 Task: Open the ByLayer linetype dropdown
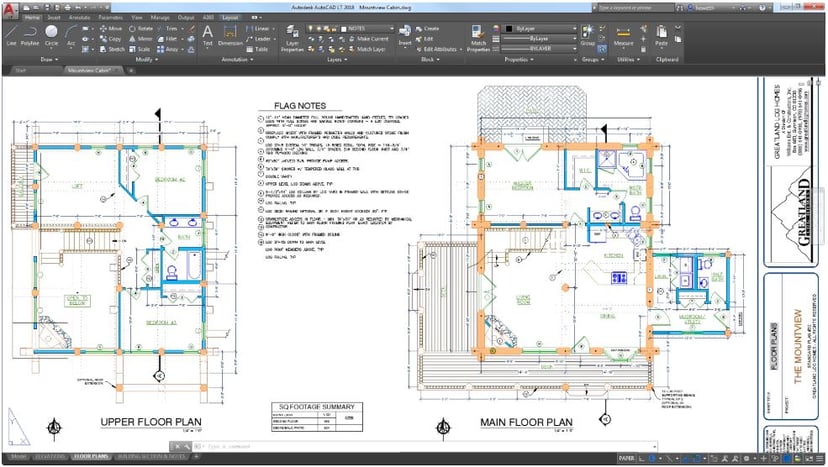coord(539,39)
